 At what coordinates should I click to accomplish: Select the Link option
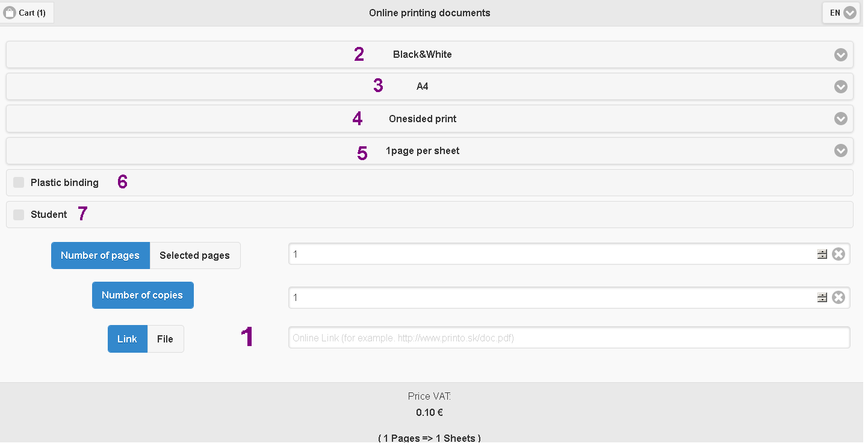point(127,339)
